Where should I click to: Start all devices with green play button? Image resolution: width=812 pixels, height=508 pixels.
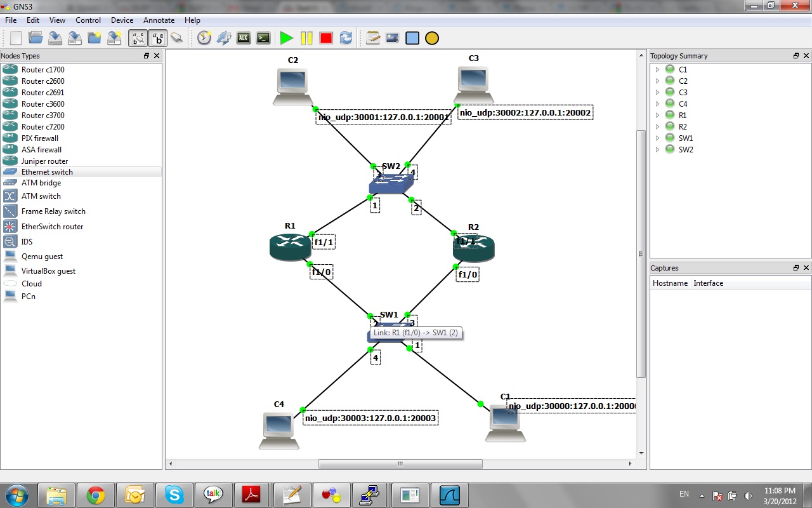(x=287, y=38)
